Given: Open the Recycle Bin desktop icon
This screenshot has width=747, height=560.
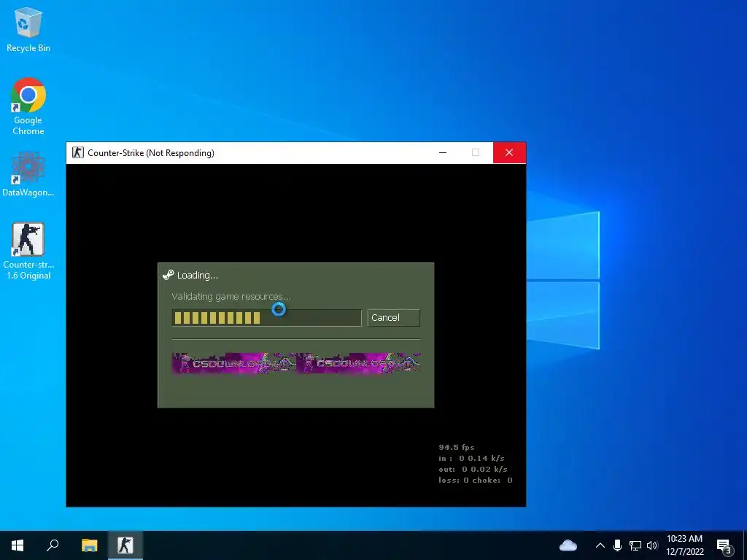Looking at the screenshot, I should click(x=28, y=29).
